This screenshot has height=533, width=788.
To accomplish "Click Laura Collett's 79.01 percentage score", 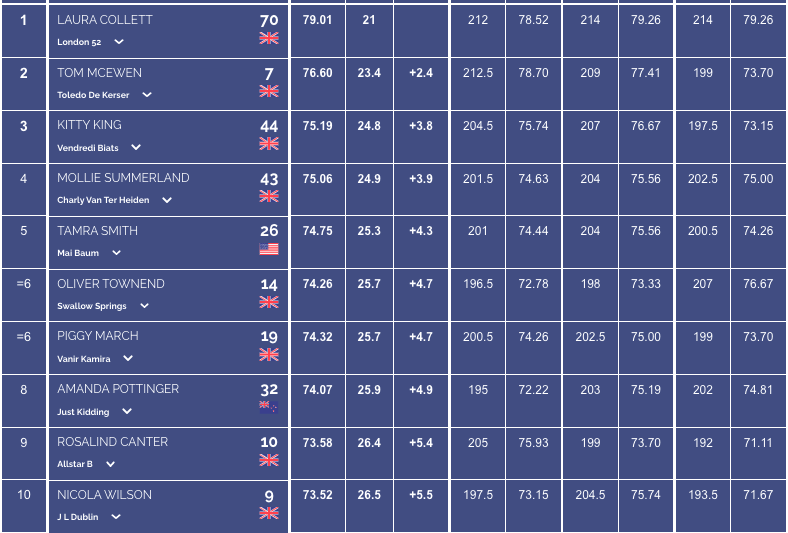I will coord(317,20).
